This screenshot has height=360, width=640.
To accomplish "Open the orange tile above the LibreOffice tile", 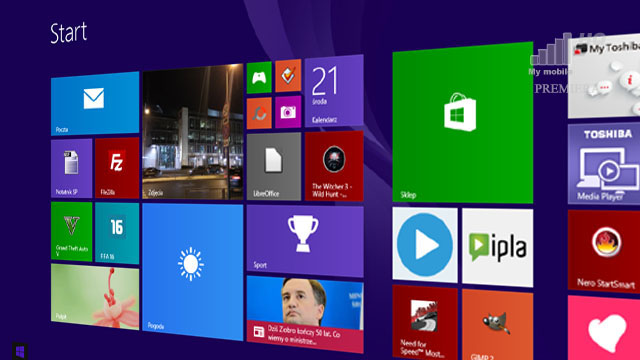I will pos(259,113).
